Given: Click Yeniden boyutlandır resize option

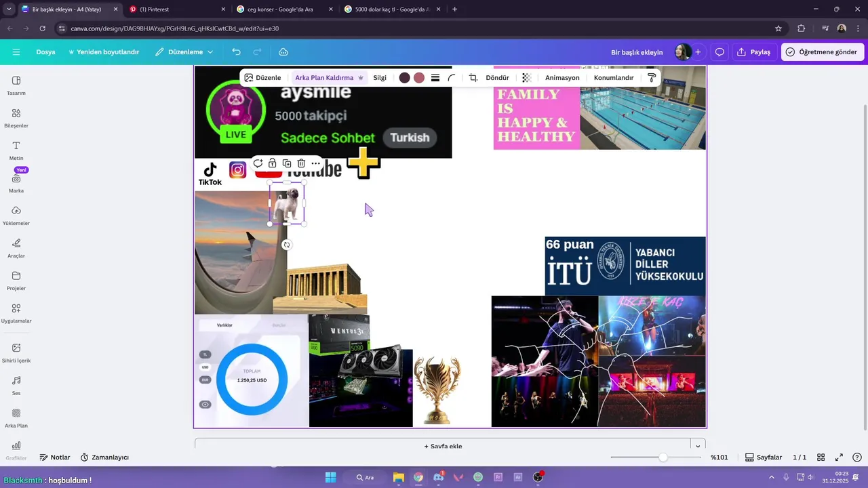Looking at the screenshot, I should [104, 52].
